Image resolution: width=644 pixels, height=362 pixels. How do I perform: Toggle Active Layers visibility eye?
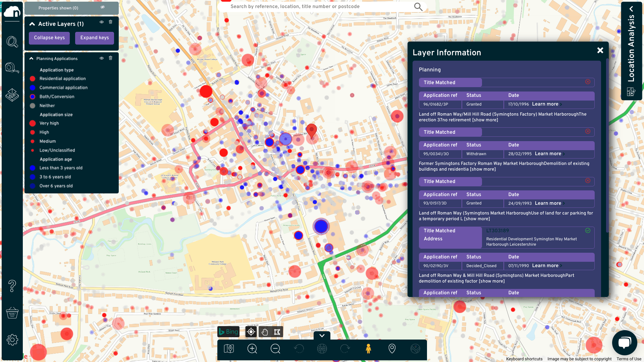click(102, 22)
